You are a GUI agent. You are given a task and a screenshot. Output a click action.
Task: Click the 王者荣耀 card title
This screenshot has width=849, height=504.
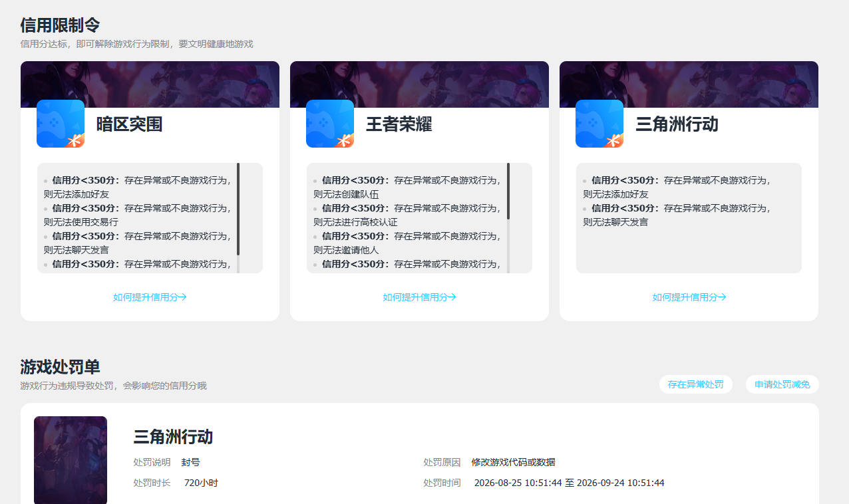pyautogui.click(x=399, y=124)
